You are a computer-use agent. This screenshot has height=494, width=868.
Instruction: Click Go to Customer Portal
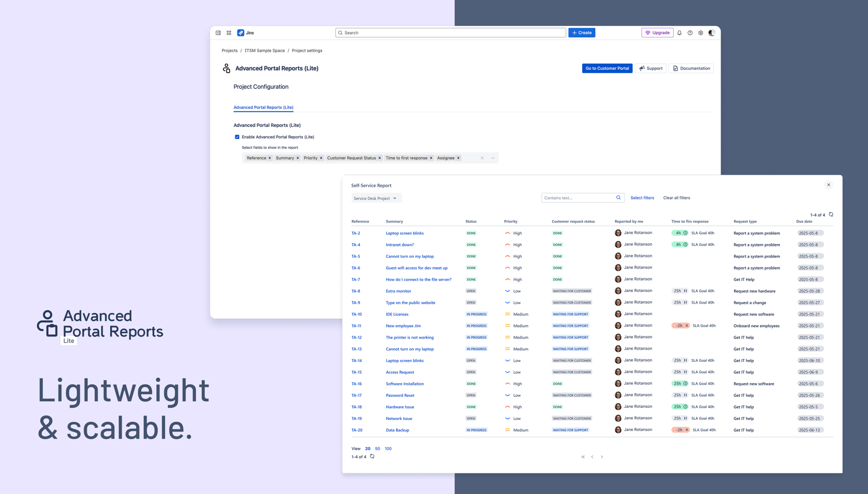point(607,69)
